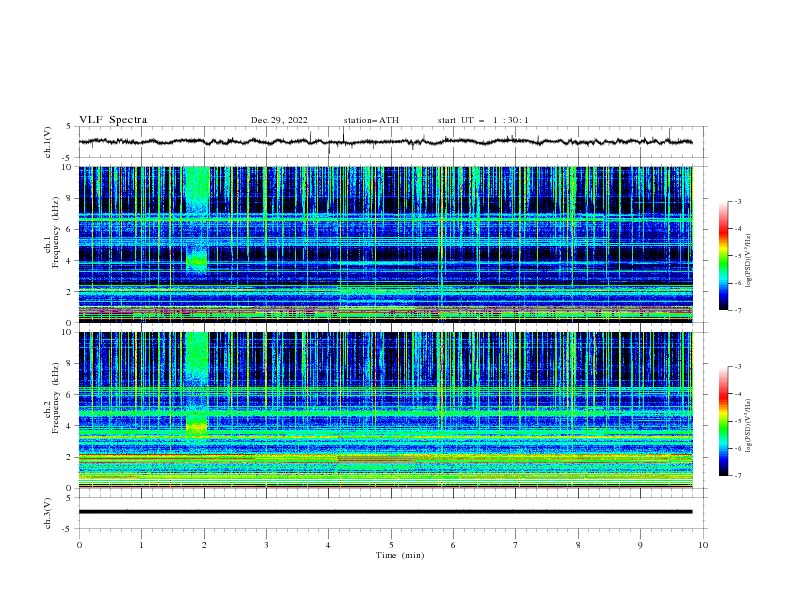Click the ch.1 "Frequency (kHz)" axis label

pos(55,232)
